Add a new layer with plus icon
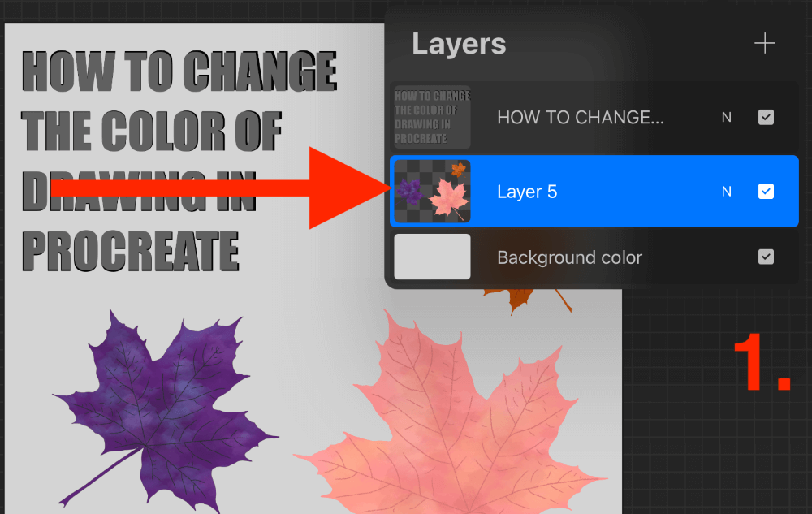Viewport: 812px width, 514px height. click(x=764, y=44)
